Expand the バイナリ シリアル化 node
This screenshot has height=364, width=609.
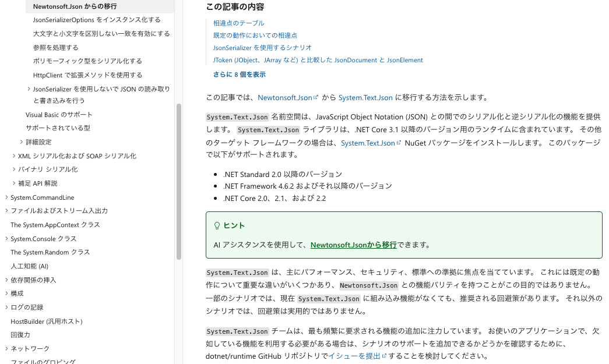pyautogui.click(x=14, y=169)
